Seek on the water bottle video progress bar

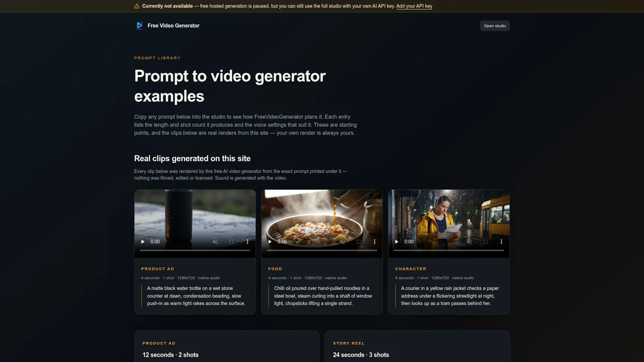pos(195,250)
